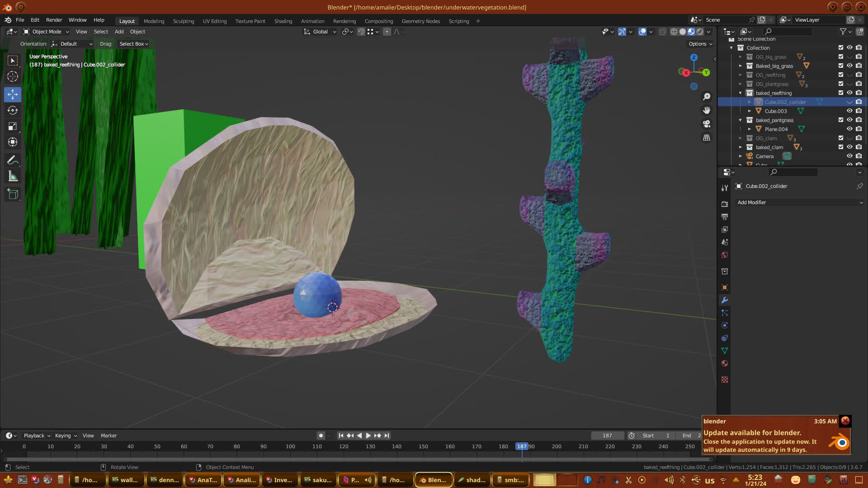Select the Rotate tool in the toolbar

pos(12,110)
